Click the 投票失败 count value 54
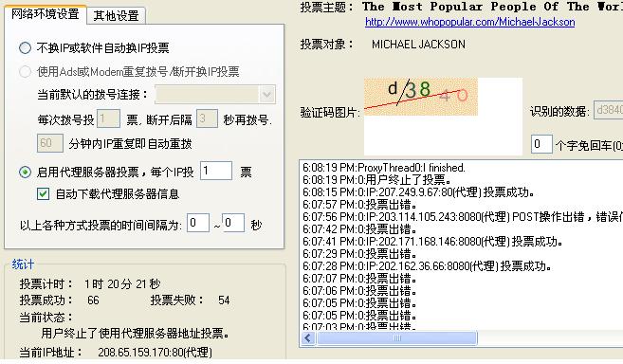 pos(224,300)
